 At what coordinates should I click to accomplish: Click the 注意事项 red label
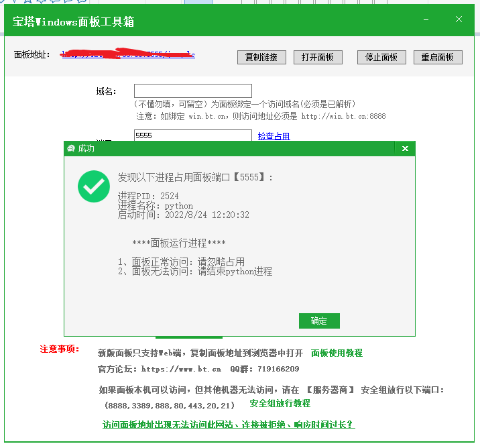click(60, 349)
